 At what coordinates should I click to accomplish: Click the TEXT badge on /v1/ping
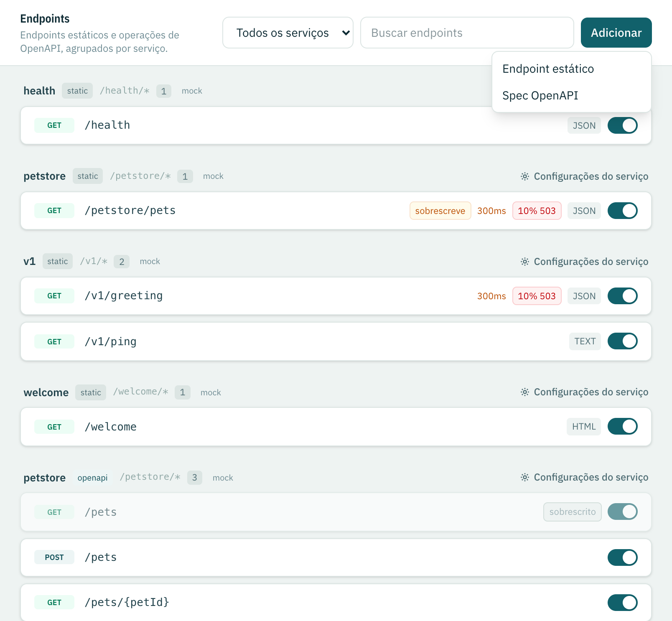pos(585,341)
